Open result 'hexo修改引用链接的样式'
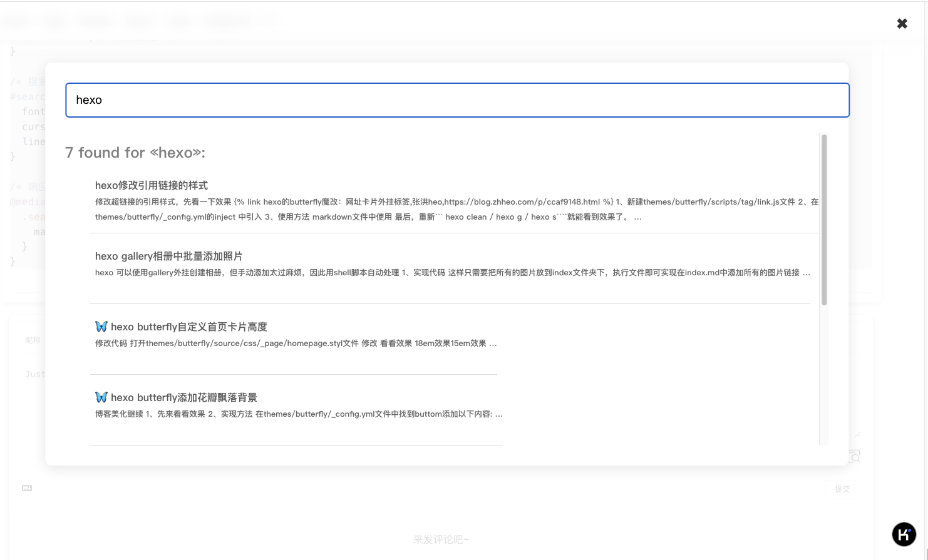Screen dimensions: 928x560 click(152, 185)
